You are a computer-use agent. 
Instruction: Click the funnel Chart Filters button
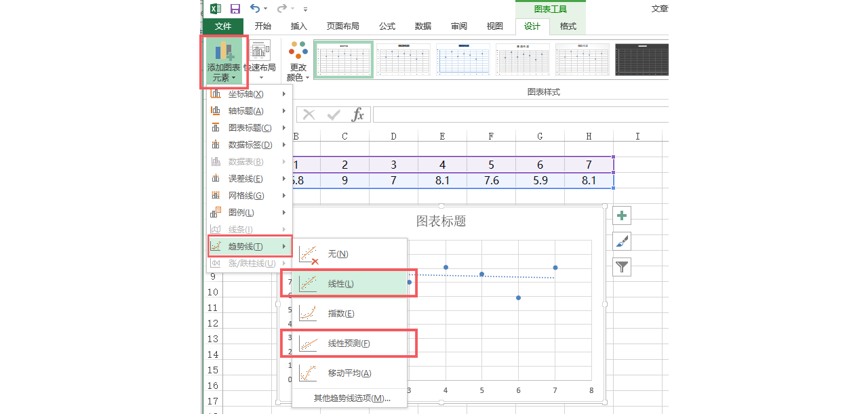tap(621, 267)
